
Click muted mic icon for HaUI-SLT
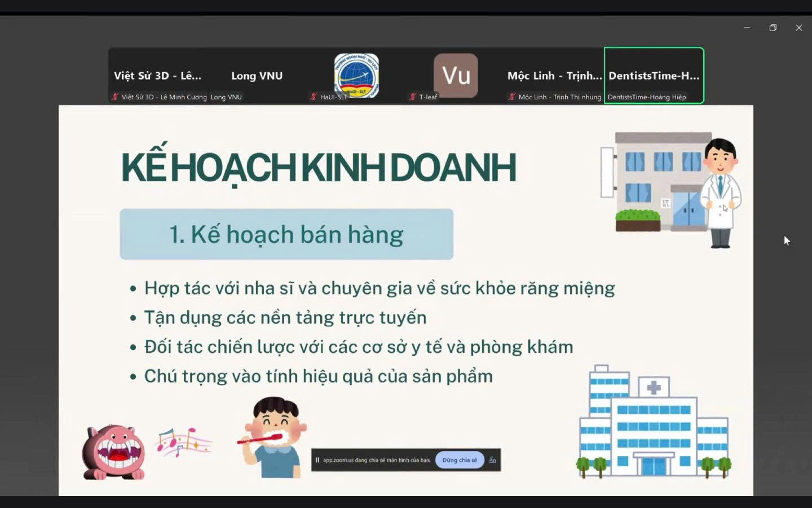pos(314,97)
